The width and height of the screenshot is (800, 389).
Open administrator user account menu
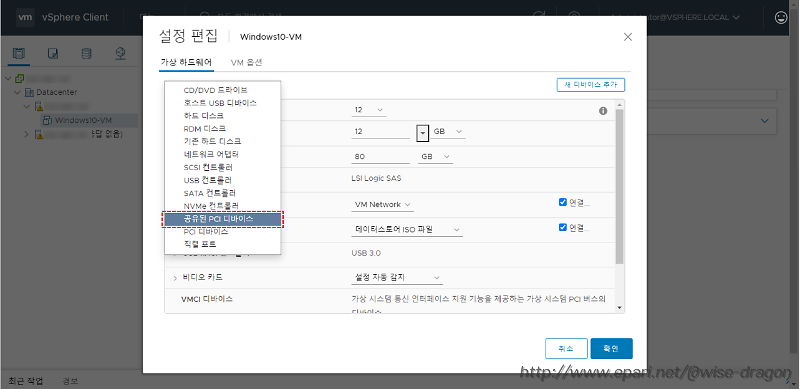coord(676,17)
